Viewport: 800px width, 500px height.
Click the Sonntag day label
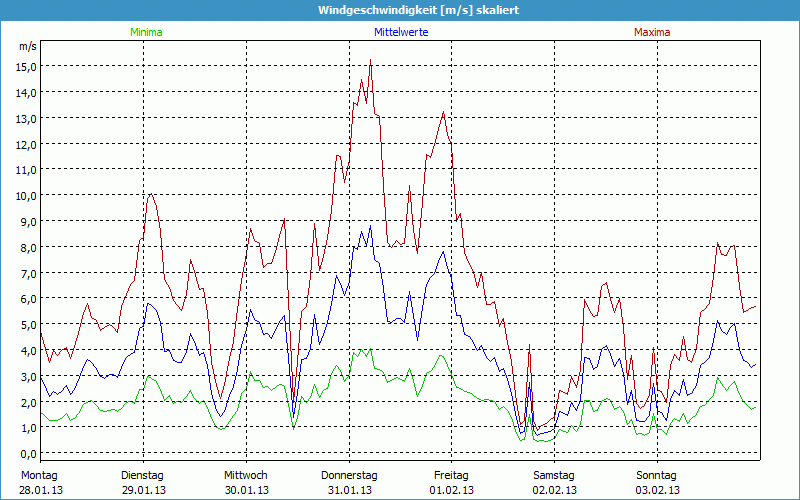point(656,476)
